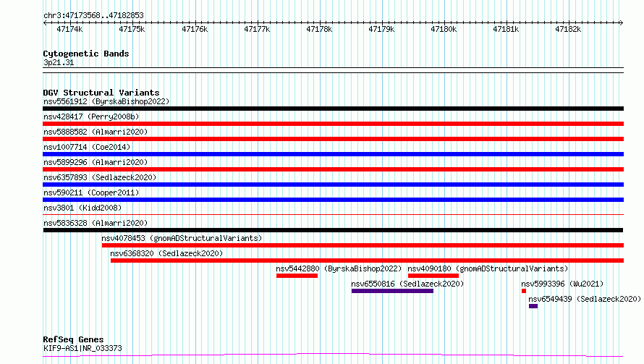Select the nsv6549439 (Sedlazeck2020) label
Viewport: 644px width, 364px height.
click(x=585, y=299)
